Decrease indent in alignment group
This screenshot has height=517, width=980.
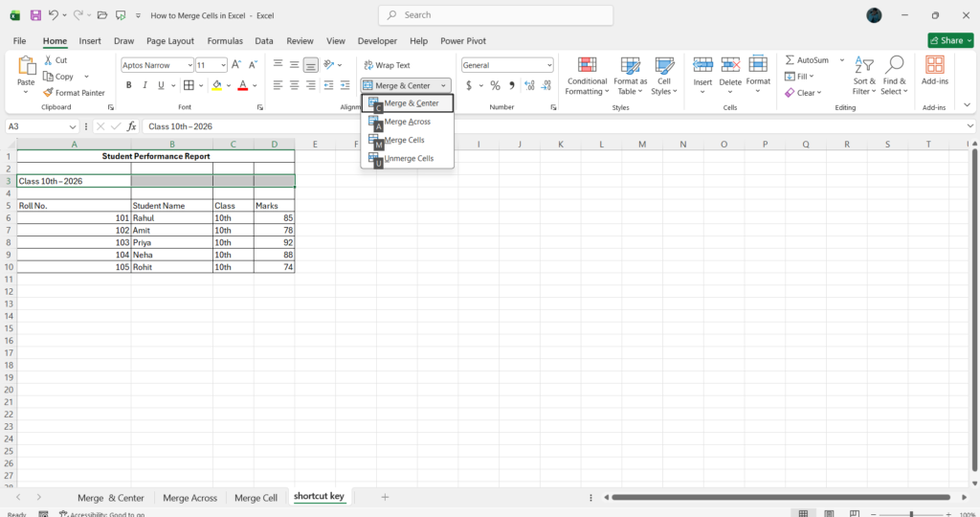click(329, 85)
